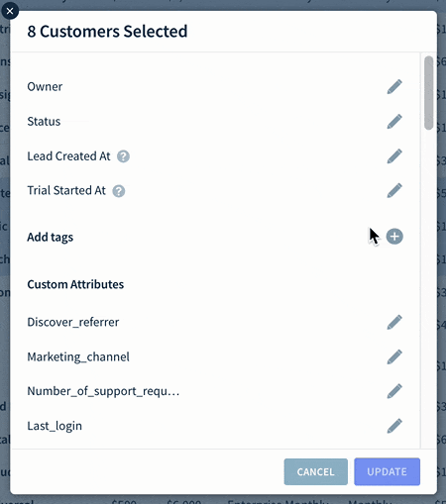Screen dimensions: 446x504
Task: Click the Update button
Action: pyautogui.click(x=388, y=471)
